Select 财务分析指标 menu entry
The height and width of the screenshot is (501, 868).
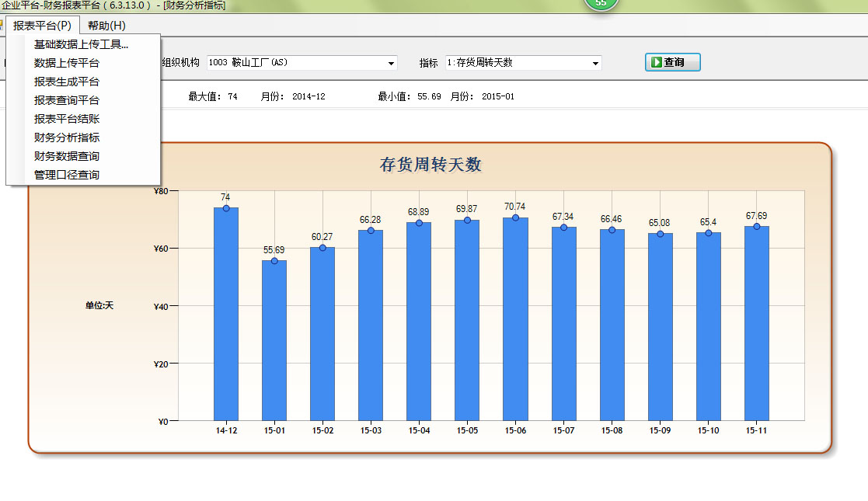coord(83,137)
